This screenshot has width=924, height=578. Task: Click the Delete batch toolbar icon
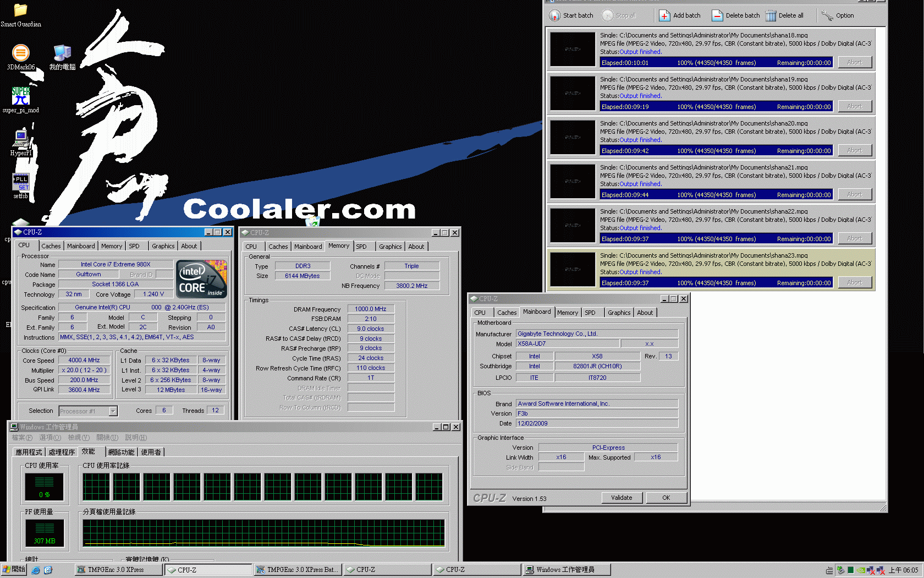(x=717, y=15)
